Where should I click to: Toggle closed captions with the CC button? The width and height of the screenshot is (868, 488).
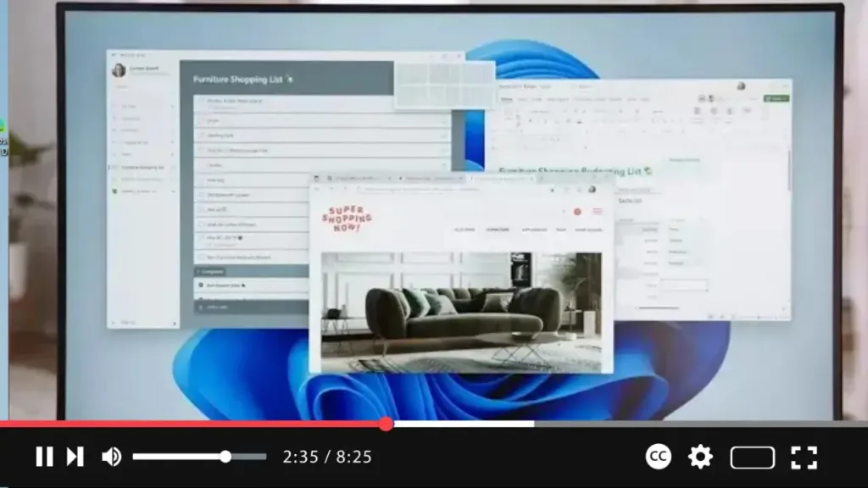point(659,457)
